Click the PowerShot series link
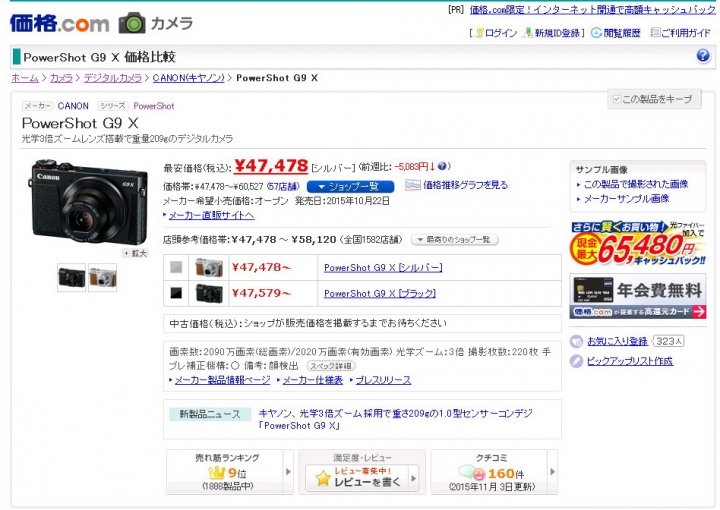This screenshot has height=510, width=720. click(x=154, y=106)
